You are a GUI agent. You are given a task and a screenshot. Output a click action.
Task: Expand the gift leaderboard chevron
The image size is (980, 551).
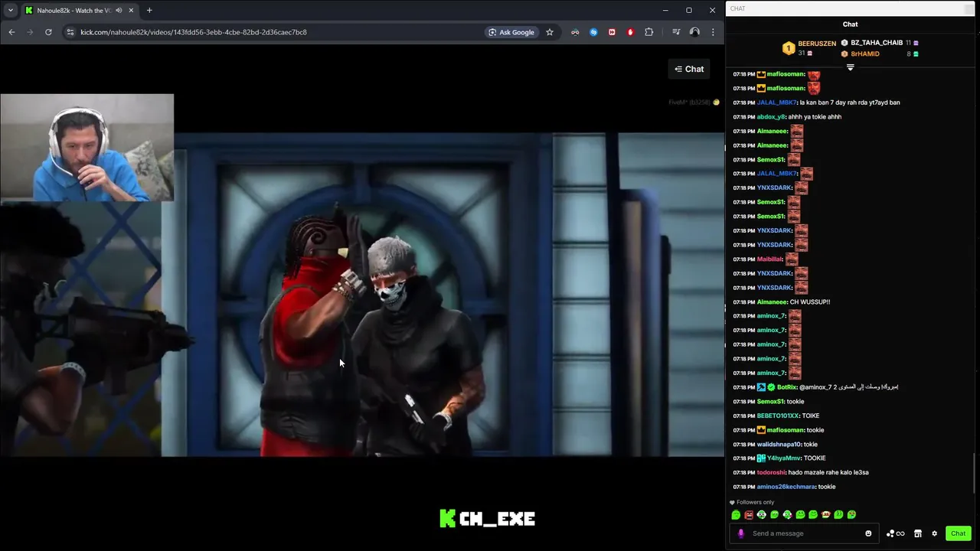point(850,68)
